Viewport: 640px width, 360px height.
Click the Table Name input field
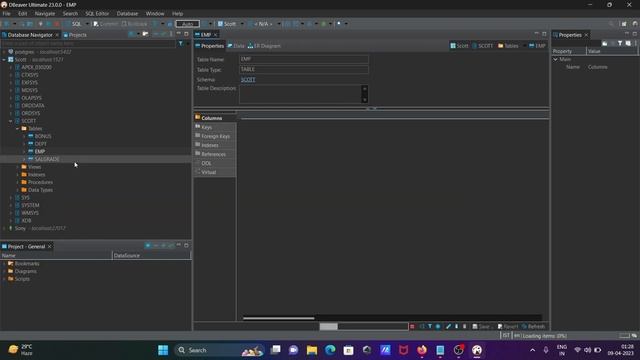tap(304, 60)
